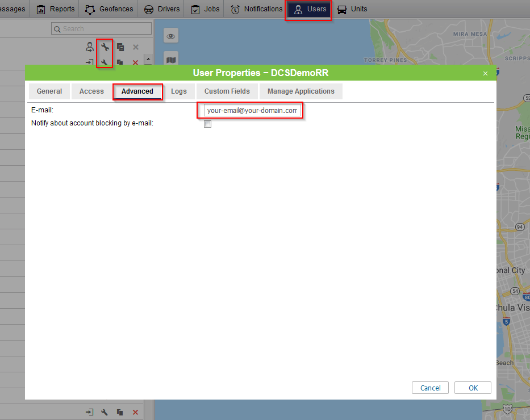The height and width of the screenshot is (420, 530).
Task: Enable notify about account blocking by e-mail
Action: coord(207,124)
